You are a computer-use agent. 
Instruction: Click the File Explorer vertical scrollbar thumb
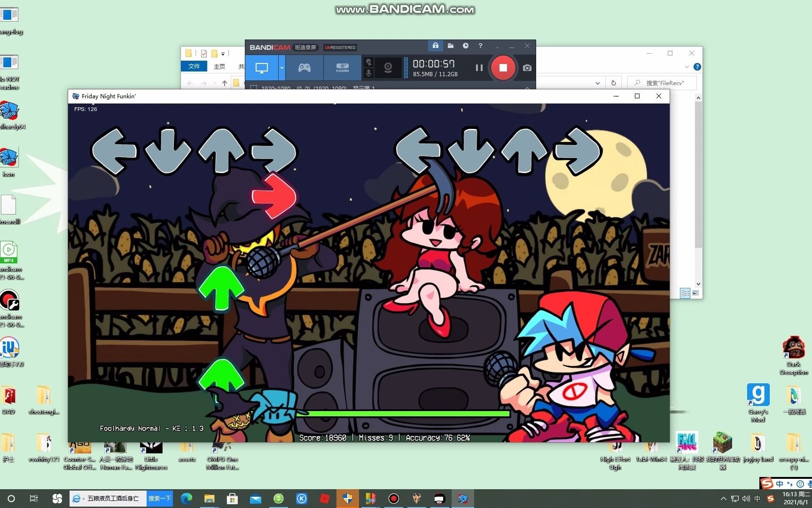click(x=698, y=174)
